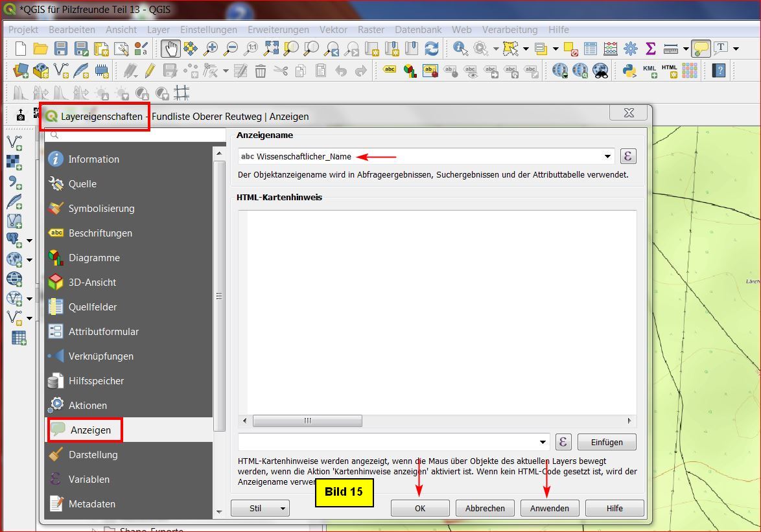
Task: Open the 3D-Ansicht settings page
Action: click(x=92, y=283)
